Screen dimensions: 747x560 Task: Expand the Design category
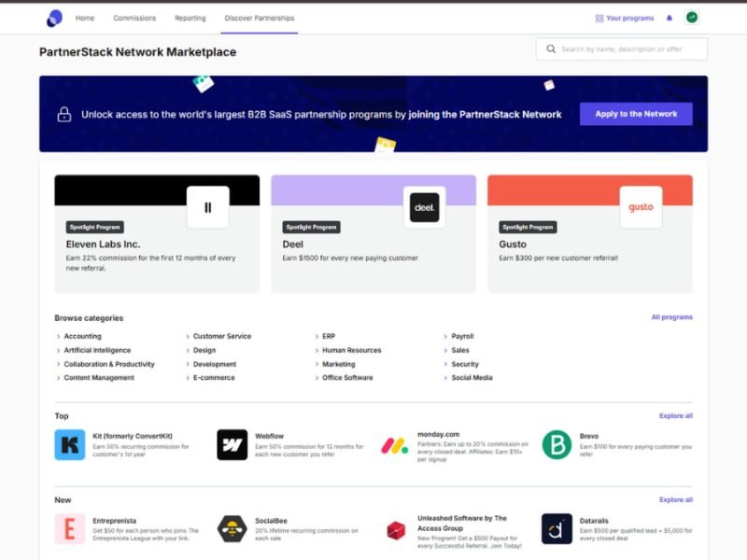point(204,350)
